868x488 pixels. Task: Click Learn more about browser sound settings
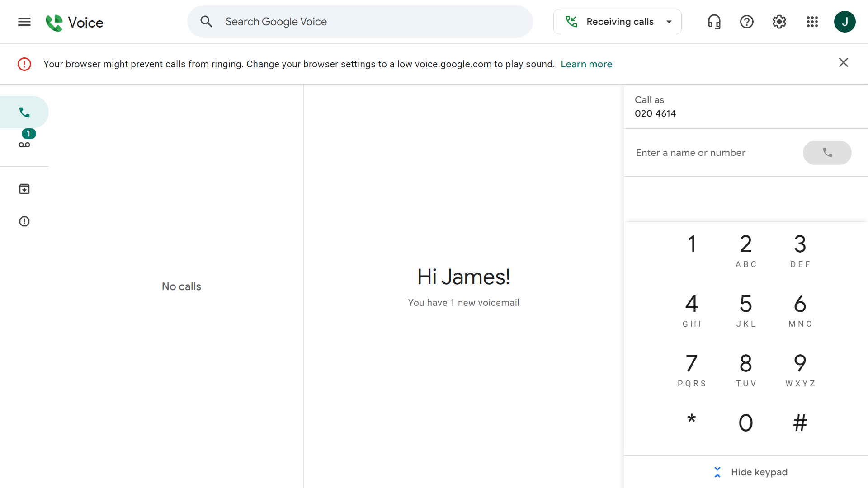pos(586,64)
